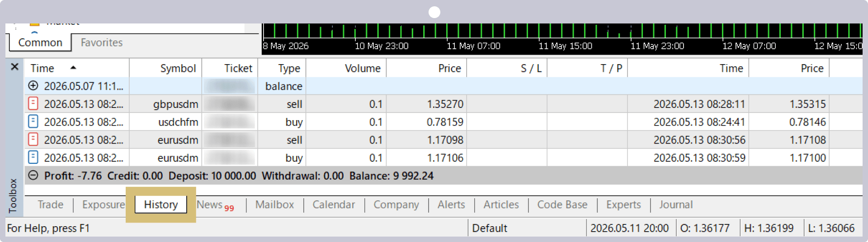The height and width of the screenshot is (242, 868).
Task: Select the gbpusdm symbol cell
Action: tap(175, 104)
